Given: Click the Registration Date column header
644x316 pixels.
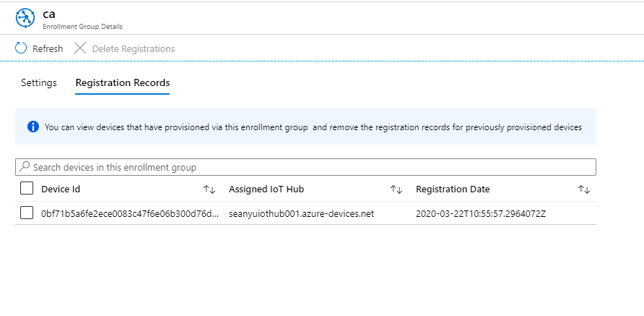Looking at the screenshot, I should point(453,189).
